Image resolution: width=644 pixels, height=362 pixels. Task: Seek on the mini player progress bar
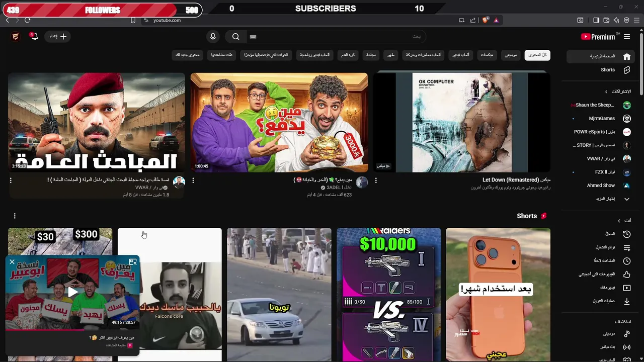pyautogui.click(x=72, y=330)
